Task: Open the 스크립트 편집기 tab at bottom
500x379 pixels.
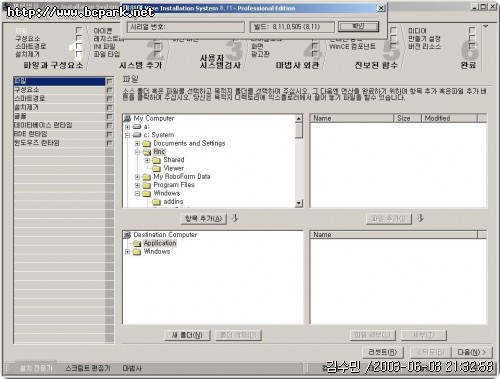Action: tap(88, 368)
